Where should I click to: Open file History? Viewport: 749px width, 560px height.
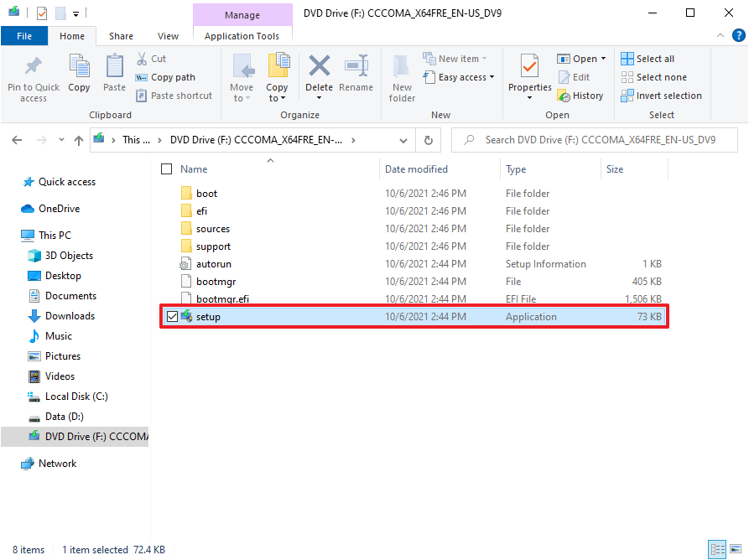click(x=580, y=96)
